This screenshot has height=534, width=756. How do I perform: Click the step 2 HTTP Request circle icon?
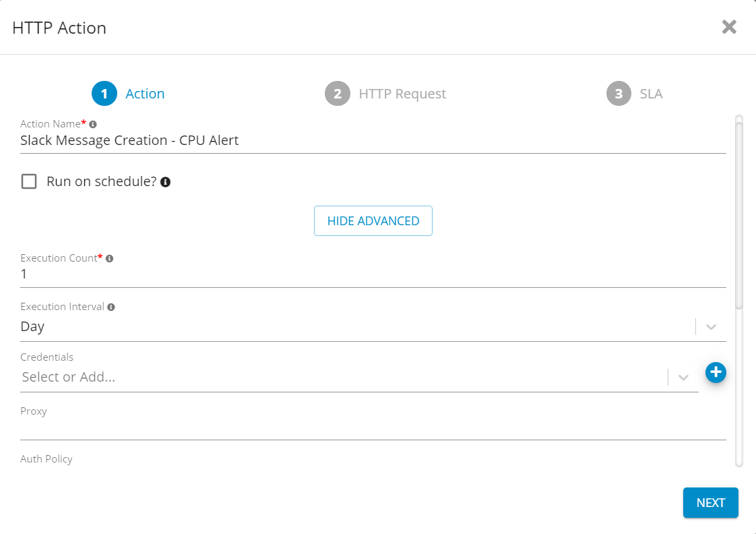click(x=338, y=93)
